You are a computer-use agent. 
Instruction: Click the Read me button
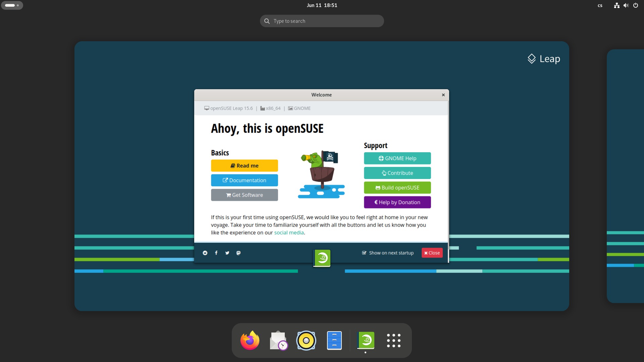click(x=245, y=166)
